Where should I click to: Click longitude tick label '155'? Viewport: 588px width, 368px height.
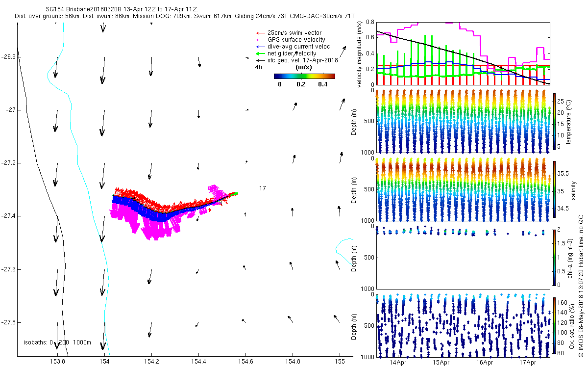pos(340,362)
